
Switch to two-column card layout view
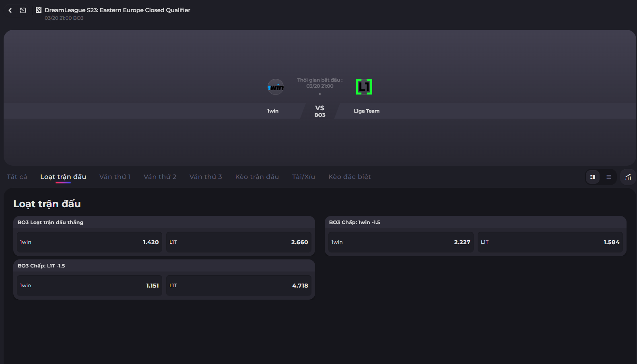593,177
